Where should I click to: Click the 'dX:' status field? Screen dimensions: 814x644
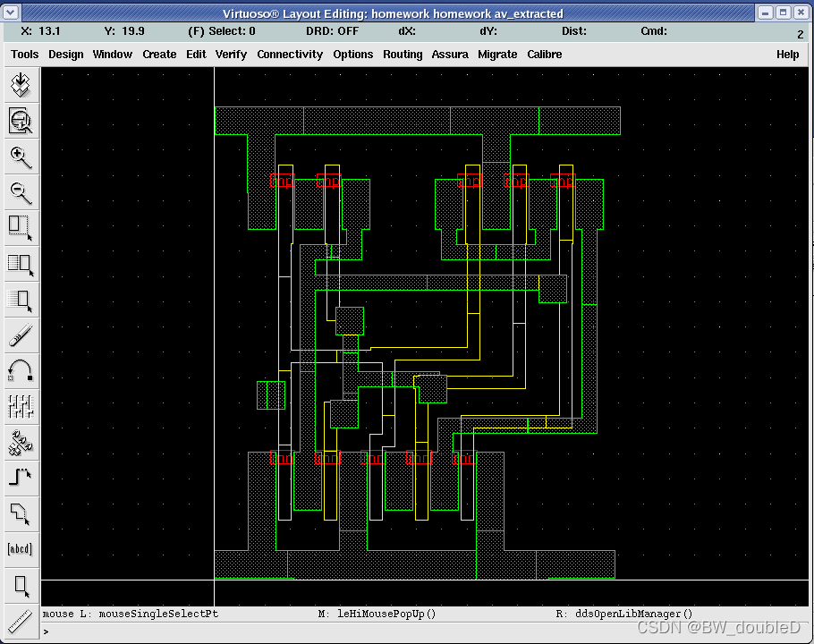click(406, 31)
